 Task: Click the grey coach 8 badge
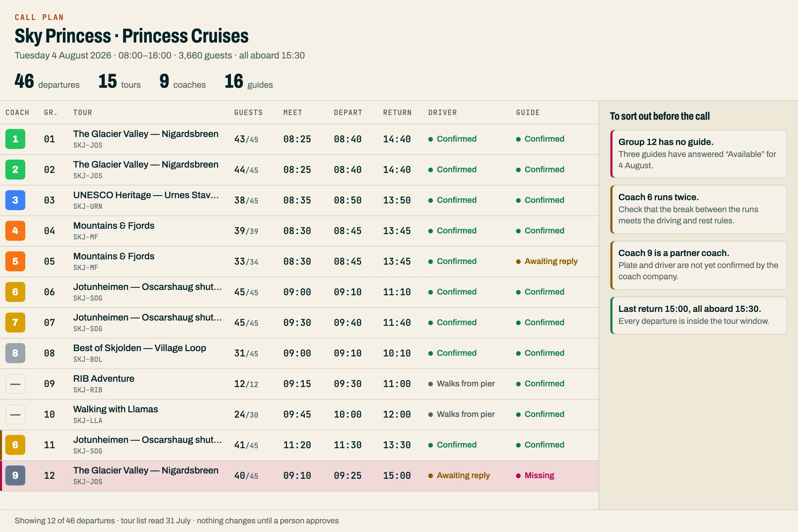[15, 353]
